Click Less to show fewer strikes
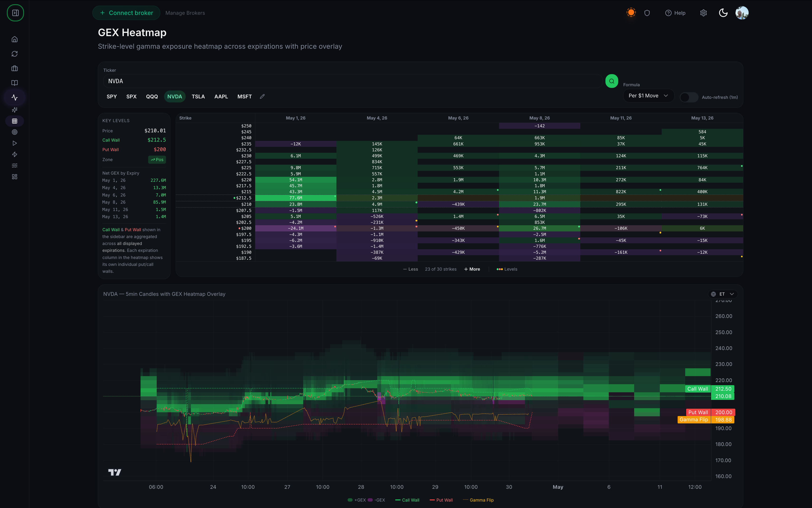This screenshot has width=812, height=508. [411, 269]
